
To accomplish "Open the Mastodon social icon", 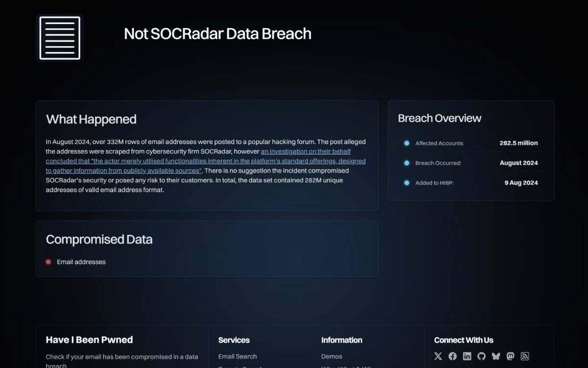I will pyautogui.click(x=510, y=356).
